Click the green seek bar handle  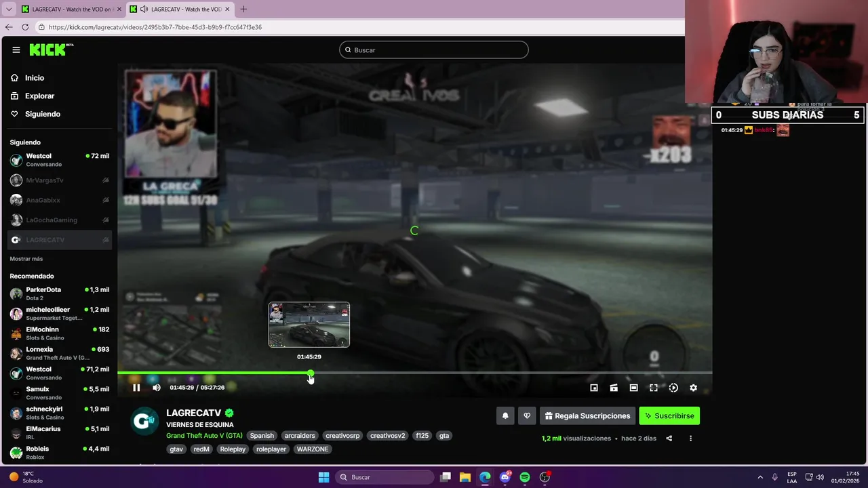pyautogui.click(x=311, y=373)
